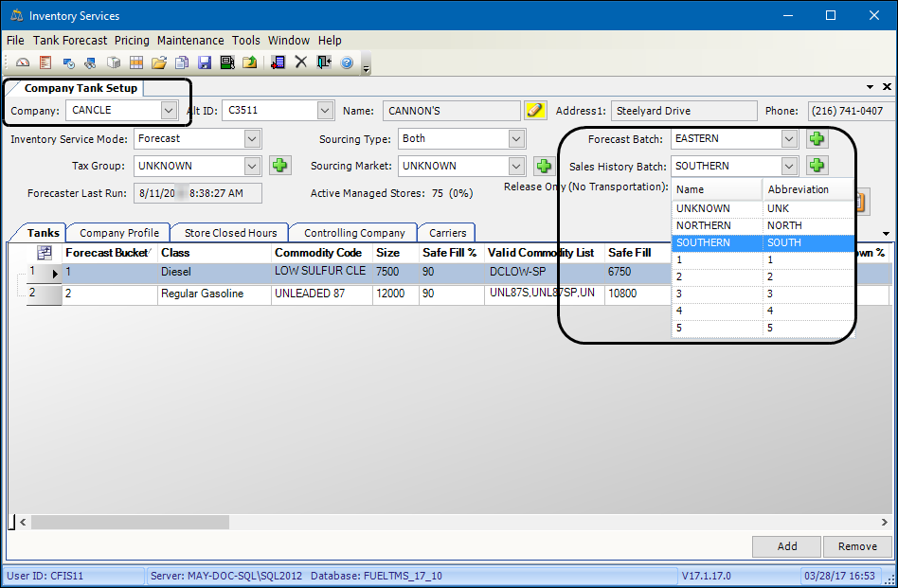Click the gauge dashboard toolbar icon
Image resolution: width=898 pixels, height=588 pixels.
[x=24, y=62]
